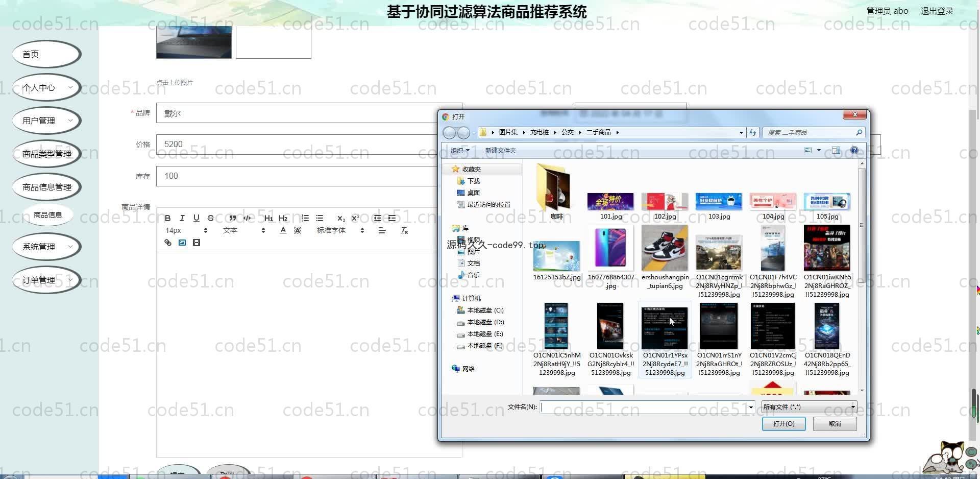Open the text background color picker
Image resolution: width=980 pixels, height=479 pixels.
point(298,230)
